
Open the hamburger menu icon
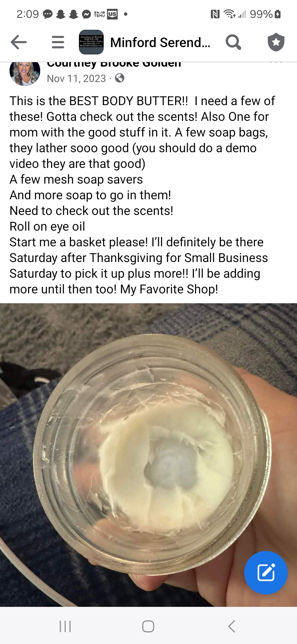coord(58,42)
